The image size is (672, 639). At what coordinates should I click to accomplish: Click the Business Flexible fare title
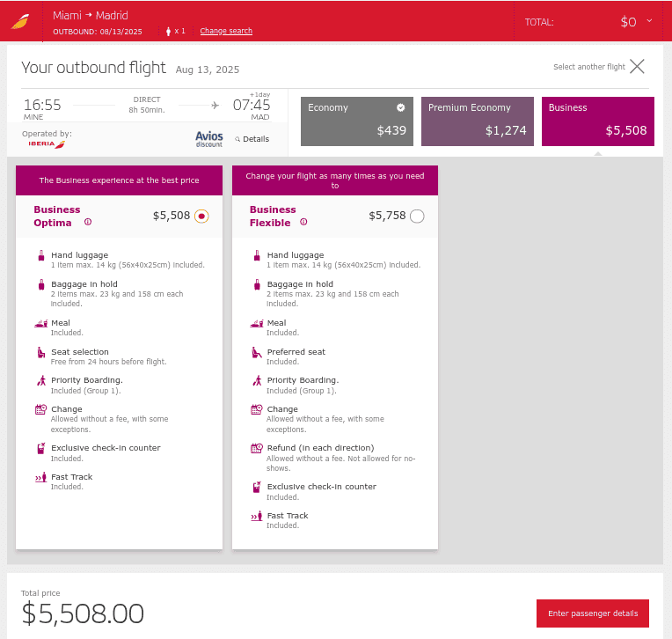click(x=273, y=217)
